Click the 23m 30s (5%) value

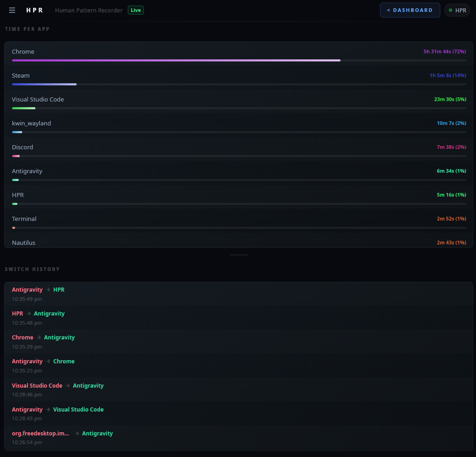click(450, 99)
